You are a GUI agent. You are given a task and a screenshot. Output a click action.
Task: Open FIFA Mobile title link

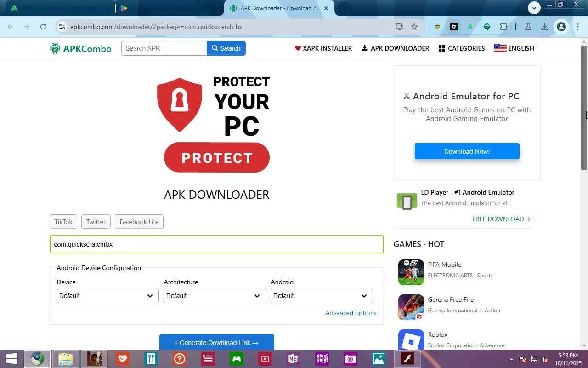coord(445,264)
